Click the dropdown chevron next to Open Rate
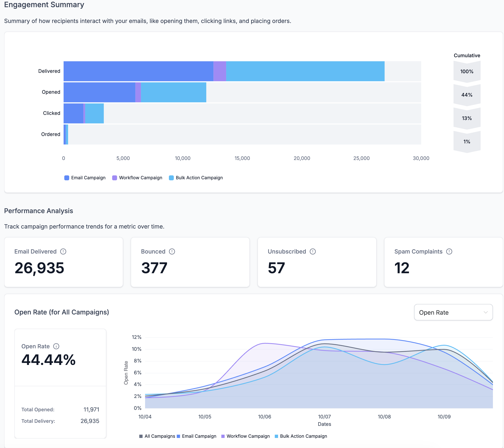This screenshot has width=504, height=448. 486,312
